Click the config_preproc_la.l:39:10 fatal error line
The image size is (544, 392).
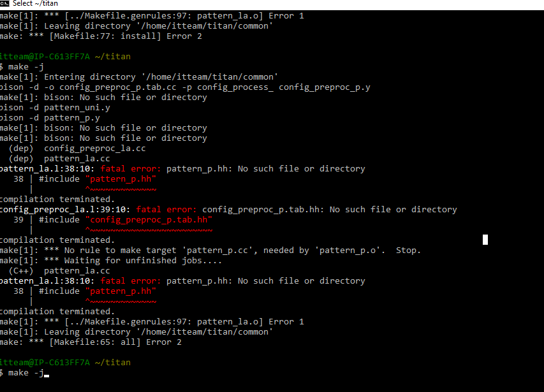pyautogui.click(x=228, y=209)
